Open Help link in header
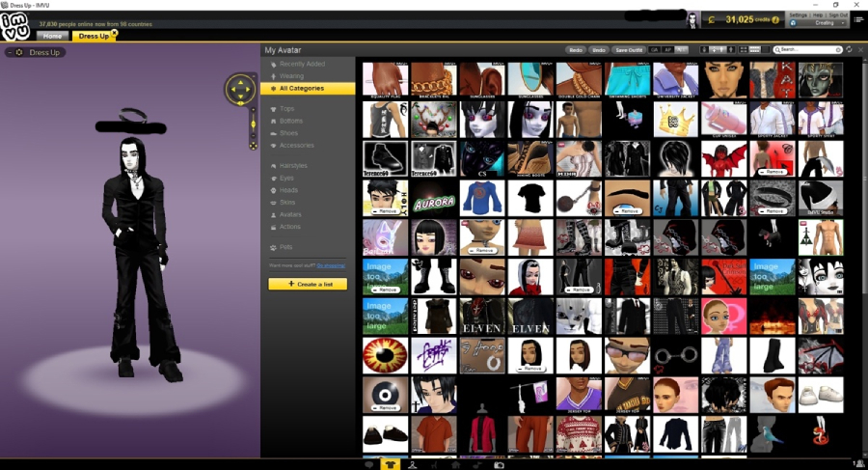This screenshot has height=470, width=868. 818,15
